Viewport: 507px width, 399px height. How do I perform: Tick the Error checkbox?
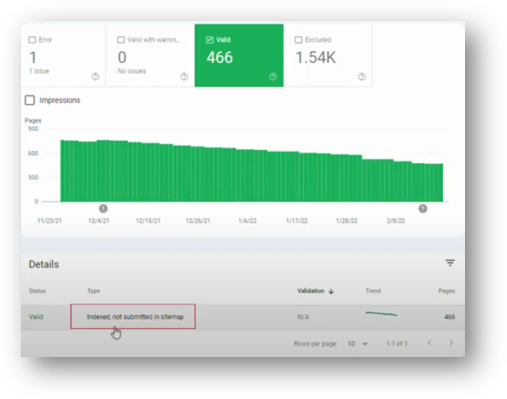coord(32,40)
